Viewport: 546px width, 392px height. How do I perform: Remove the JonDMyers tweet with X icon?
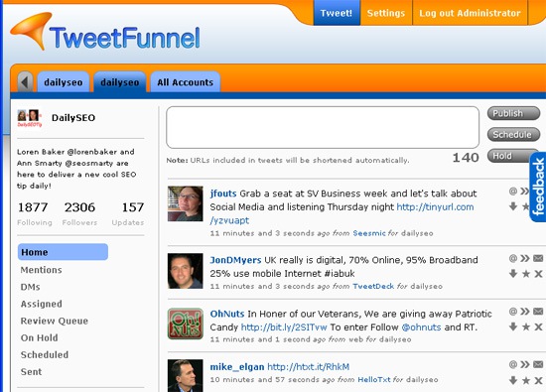(x=538, y=274)
